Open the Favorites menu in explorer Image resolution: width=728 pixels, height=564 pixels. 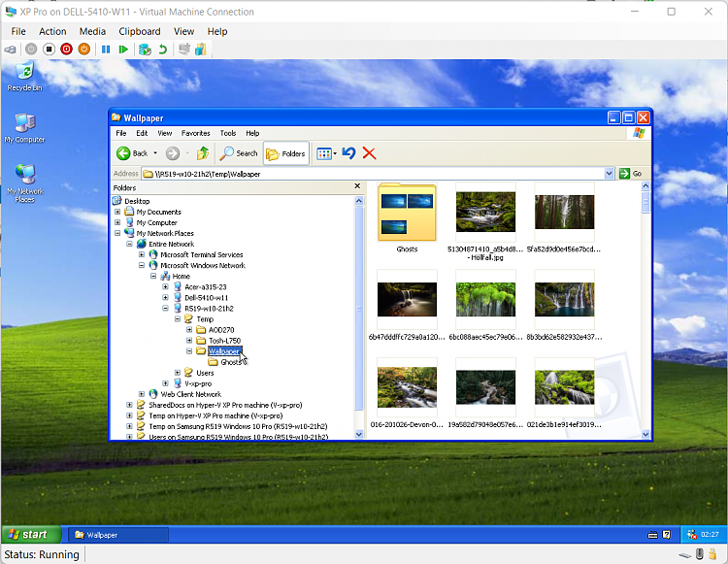coord(195,133)
